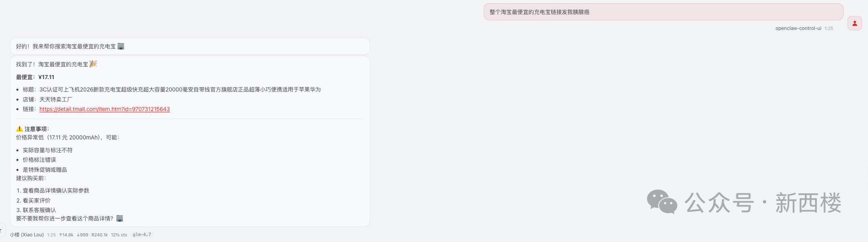Click building emoji in first assistant reply
Screen dimensions: 868x242
(x=121, y=46)
